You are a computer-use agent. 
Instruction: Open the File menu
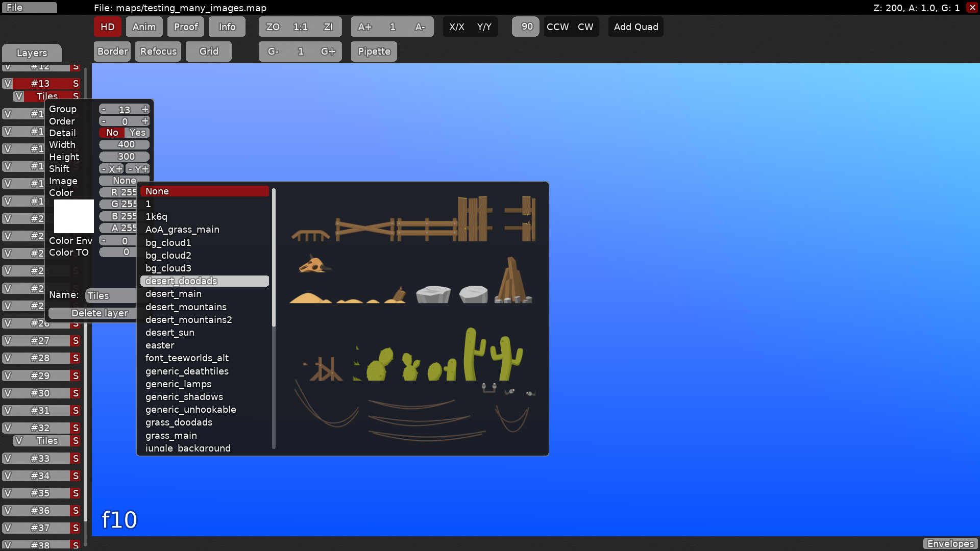29,8
